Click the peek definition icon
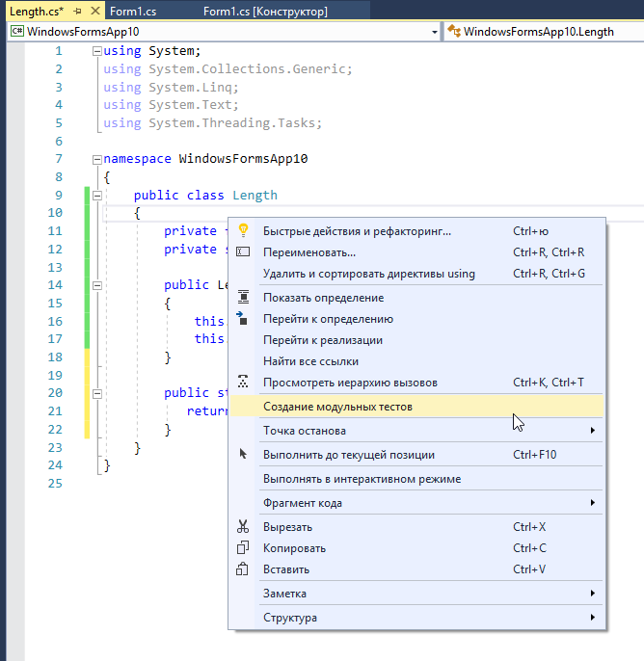The image size is (644, 661). pyautogui.click(x=244, y=298)
